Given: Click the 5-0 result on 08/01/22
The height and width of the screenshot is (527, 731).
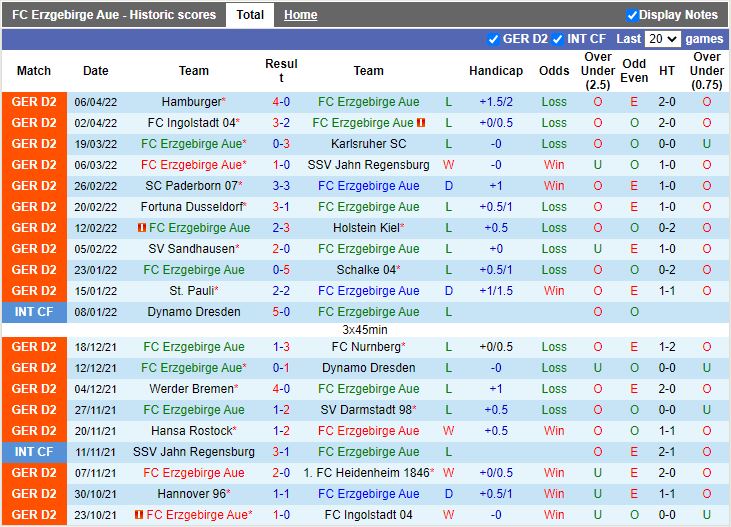Looking at the screenshot, I should click(x=281, y=312).
